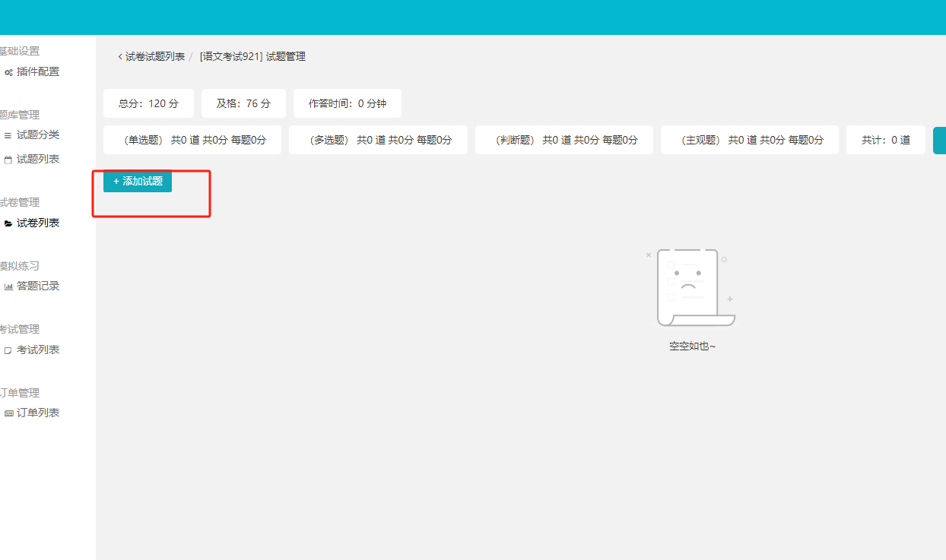Open 订单列表 in the sidebar
This screenshot has width=946, height=560.
pos(38,413)
